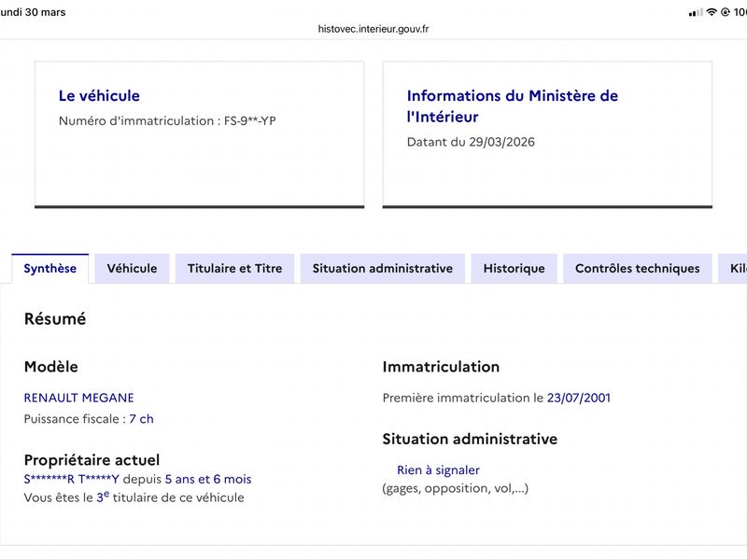Screen dimensions: 747x560
Task: Click the 'Le véhicule' card heading
Action: pyautogui.click(x=99, y=96)
